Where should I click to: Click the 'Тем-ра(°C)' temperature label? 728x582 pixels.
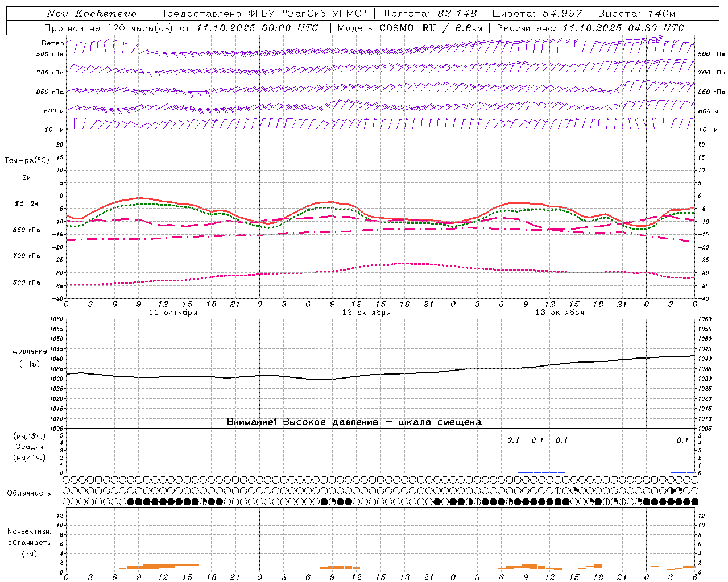pyautogui.click(x=27, y=160)
